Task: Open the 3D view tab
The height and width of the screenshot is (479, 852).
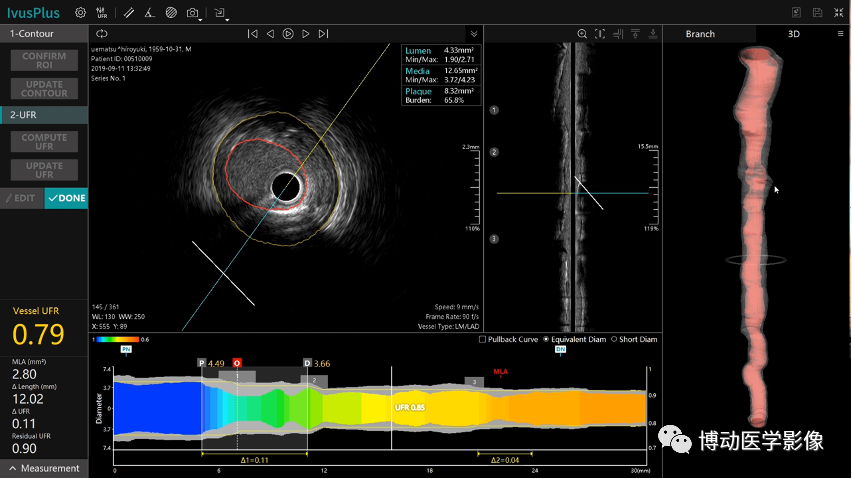Action: pos(793,34)
